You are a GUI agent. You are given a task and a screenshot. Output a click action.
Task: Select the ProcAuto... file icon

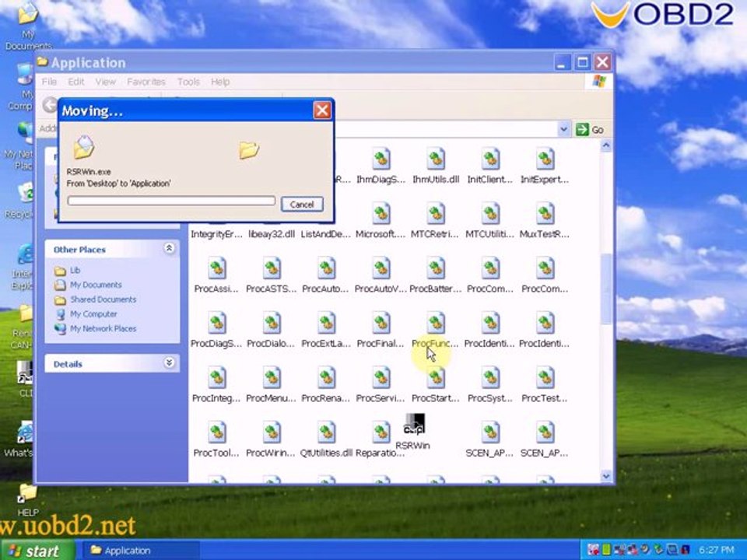point(326,268)
